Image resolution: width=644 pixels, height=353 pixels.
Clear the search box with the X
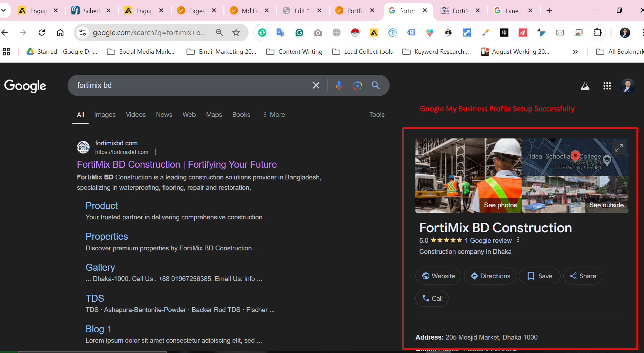tap(316, 85)
